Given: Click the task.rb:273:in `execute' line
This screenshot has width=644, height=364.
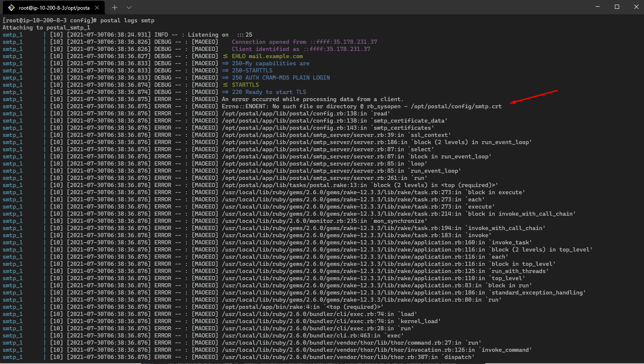Looking at the screenshot, I should tap(358, 206).
